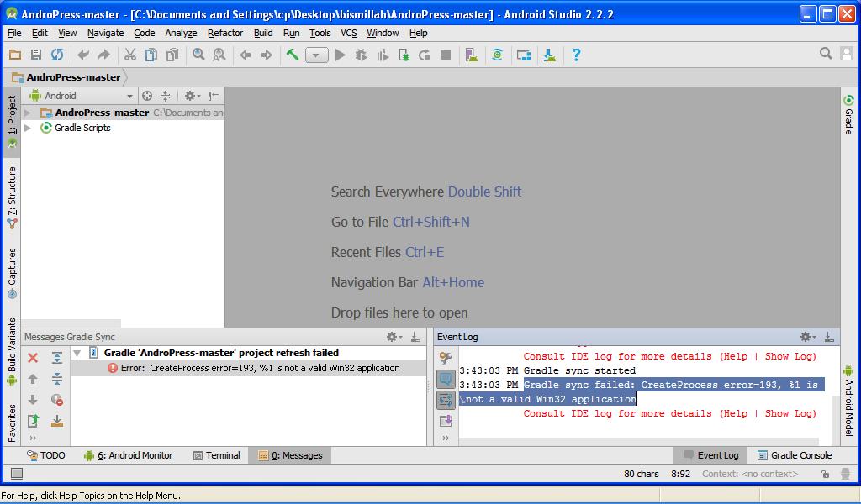Screen dimensions: 861x504
Task: Click the Event Log button in bottom bar
Action: (x=711, y=455)
